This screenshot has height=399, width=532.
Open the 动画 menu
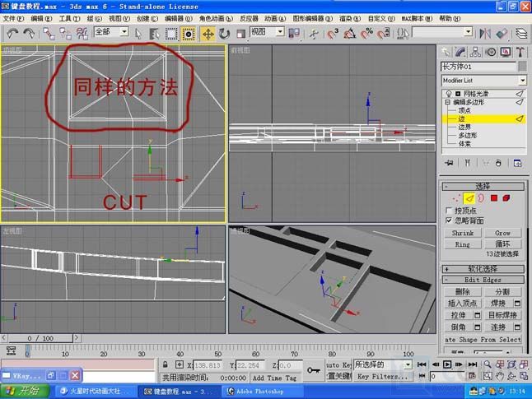(275, 19)
